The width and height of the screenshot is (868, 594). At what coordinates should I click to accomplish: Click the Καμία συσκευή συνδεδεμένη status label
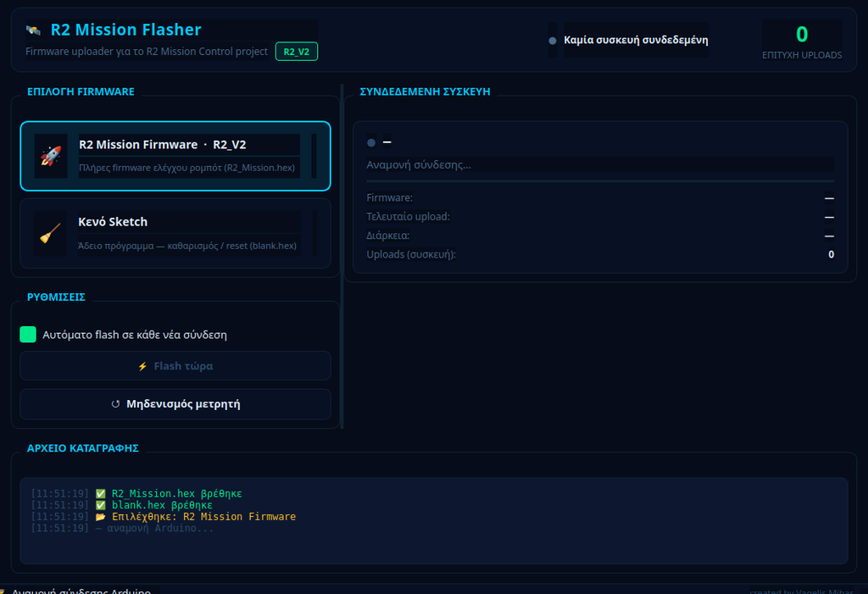[636, 40]
